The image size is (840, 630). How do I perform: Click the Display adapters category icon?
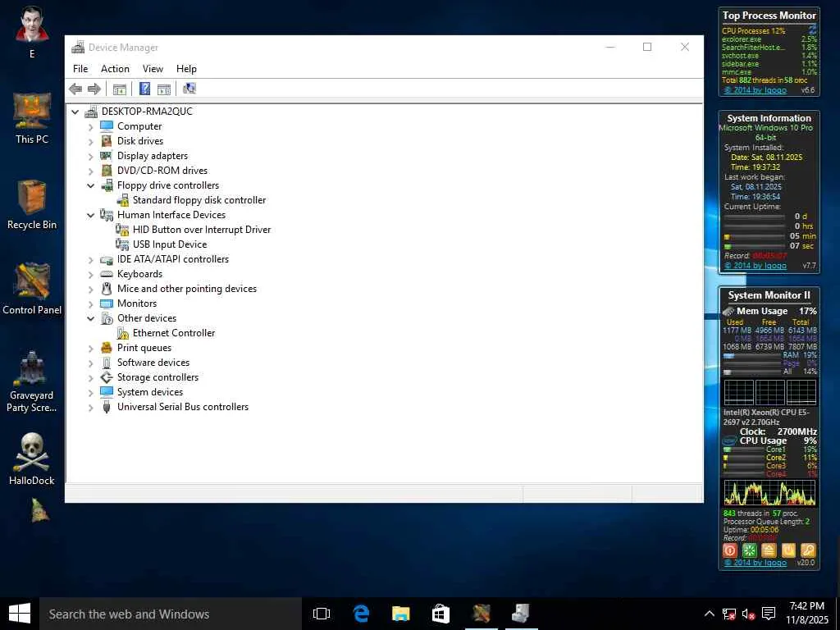click(106, 156)
